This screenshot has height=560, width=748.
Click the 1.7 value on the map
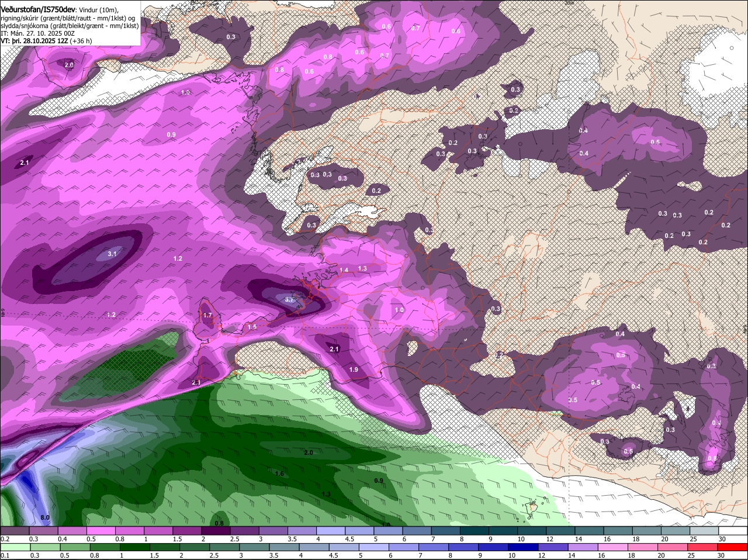(x=207, y=315)
